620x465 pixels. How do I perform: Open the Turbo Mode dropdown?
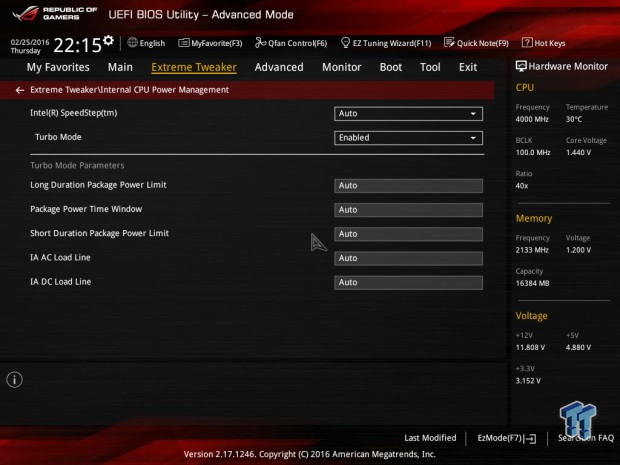[x=408, y=138]
